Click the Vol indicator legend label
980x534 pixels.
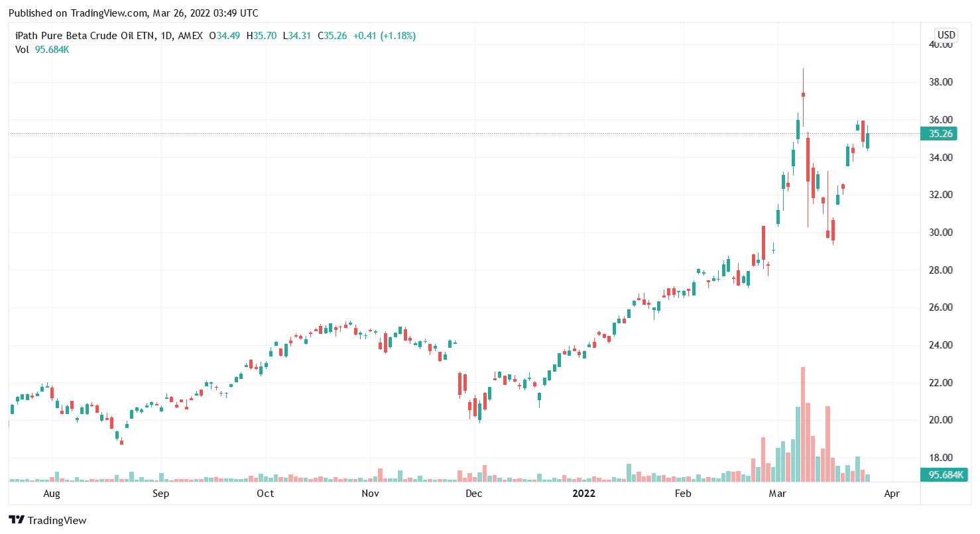21,49
